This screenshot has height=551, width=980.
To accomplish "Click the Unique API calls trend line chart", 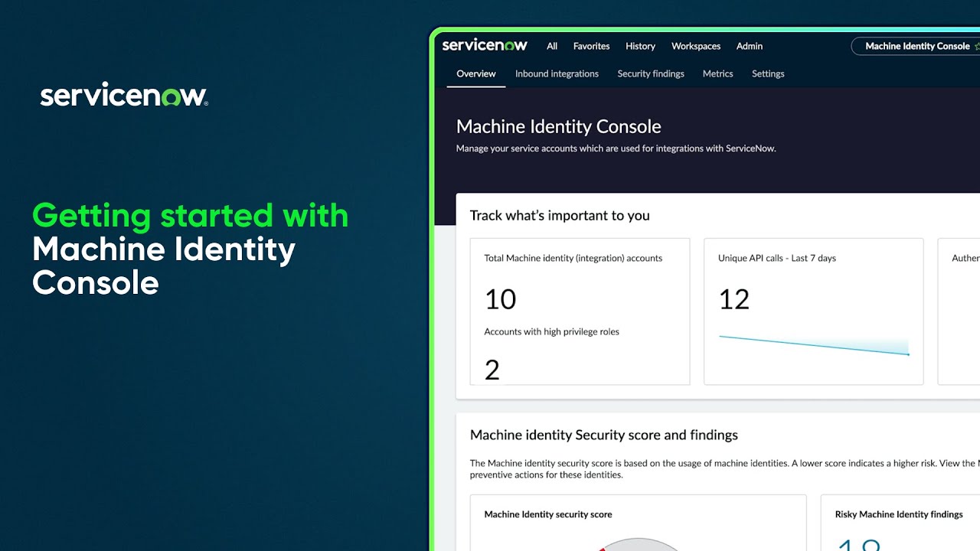I will (814, 346).
